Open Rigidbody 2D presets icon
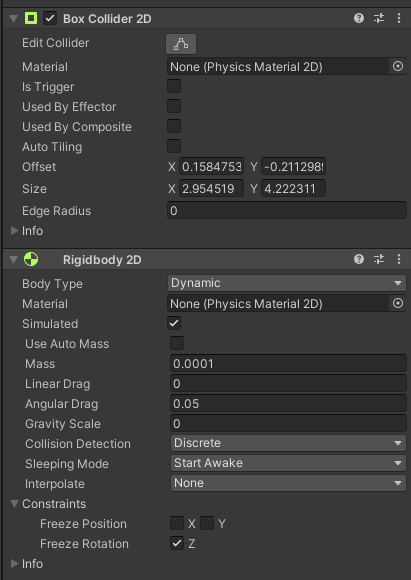 [379, 259]
